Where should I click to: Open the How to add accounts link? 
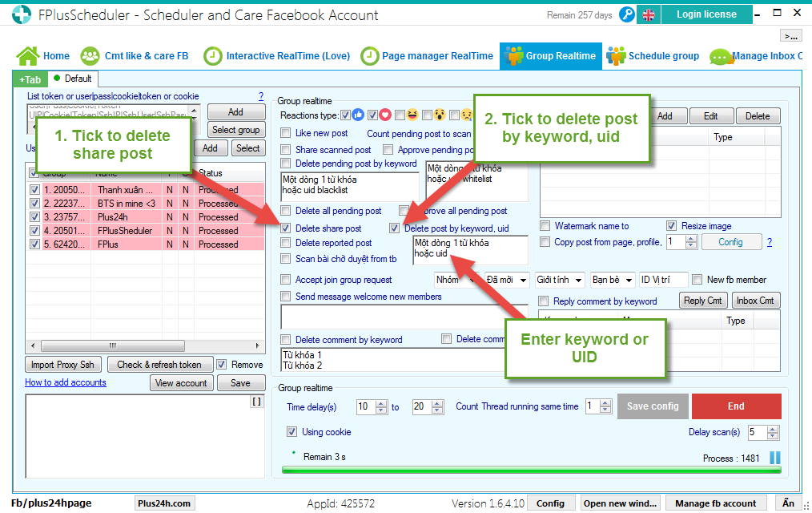click(x=66, y=382)
